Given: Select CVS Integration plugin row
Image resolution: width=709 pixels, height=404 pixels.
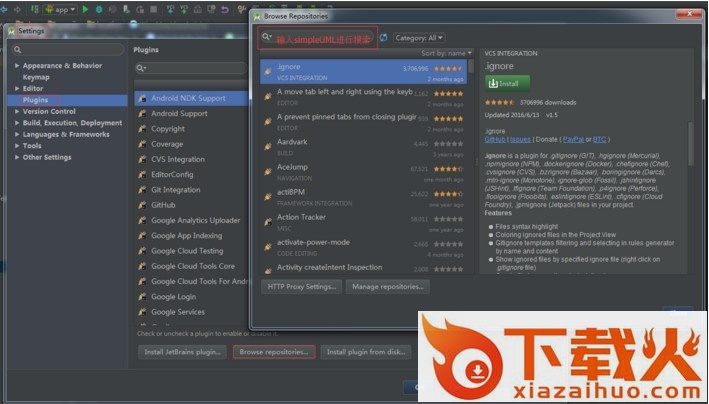Looking at the screenshot, I should coord(192,159).
